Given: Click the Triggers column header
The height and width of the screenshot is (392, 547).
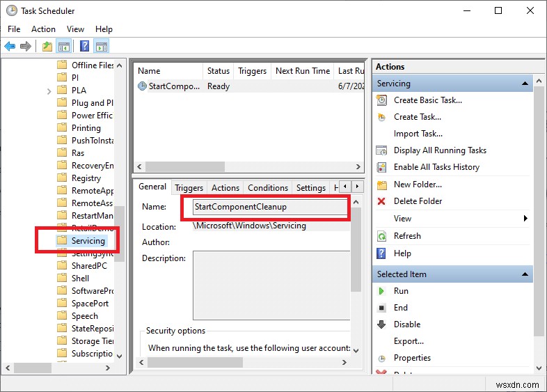Looking at the screenshot, I should click(x=252, y=71).
